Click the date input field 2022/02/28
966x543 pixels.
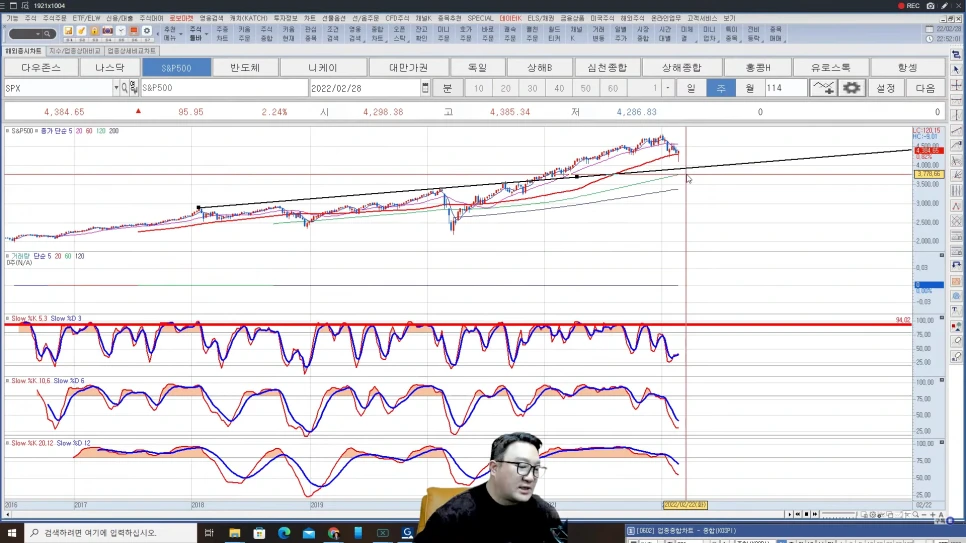click(x=365, y=88)
